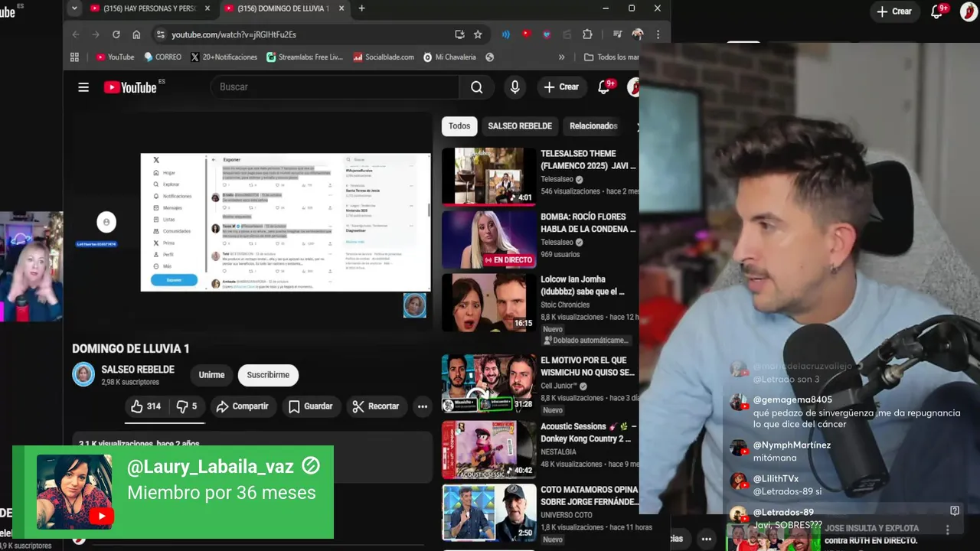Open the Todos los marcadores folder
Viewport: 980px width, 551px height.
click(x=611, y=57)
